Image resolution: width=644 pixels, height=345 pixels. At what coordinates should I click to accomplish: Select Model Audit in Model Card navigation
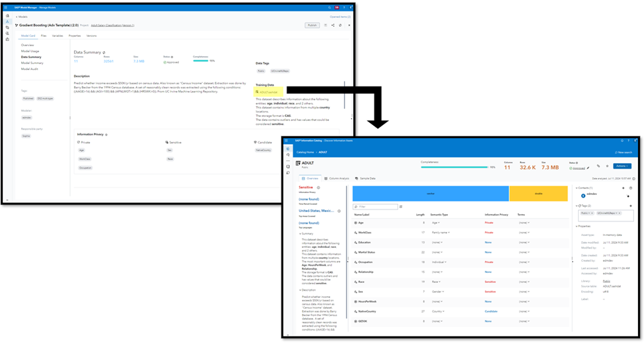(x=30, y=69)
